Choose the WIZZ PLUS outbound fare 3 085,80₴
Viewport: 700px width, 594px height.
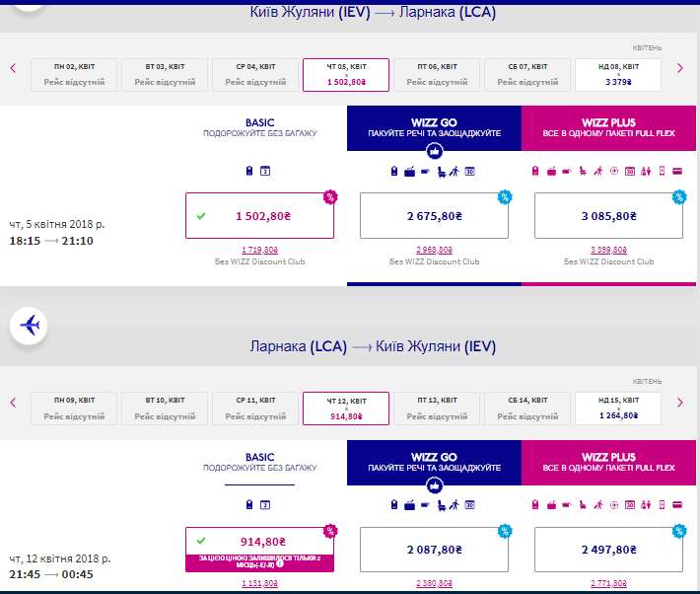tap(608, 216)
